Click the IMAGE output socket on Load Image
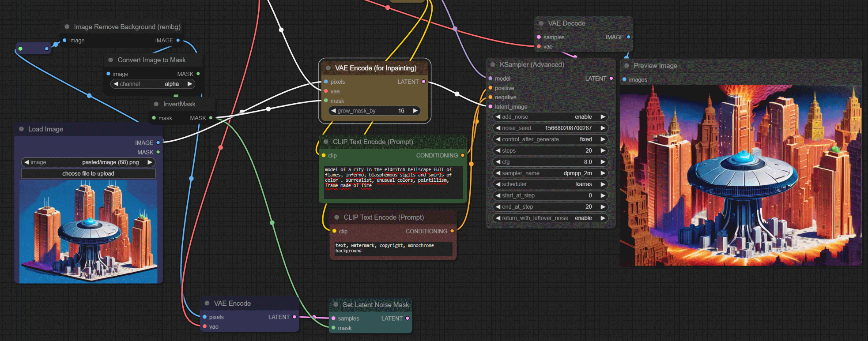Screen dimensions: 868x341 click(x=158, y=142)
